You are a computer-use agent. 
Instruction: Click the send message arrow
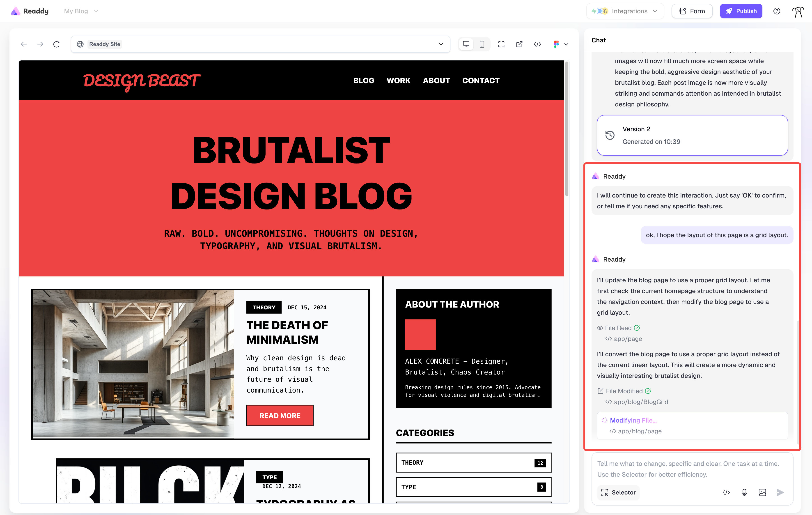coord(780,492)
